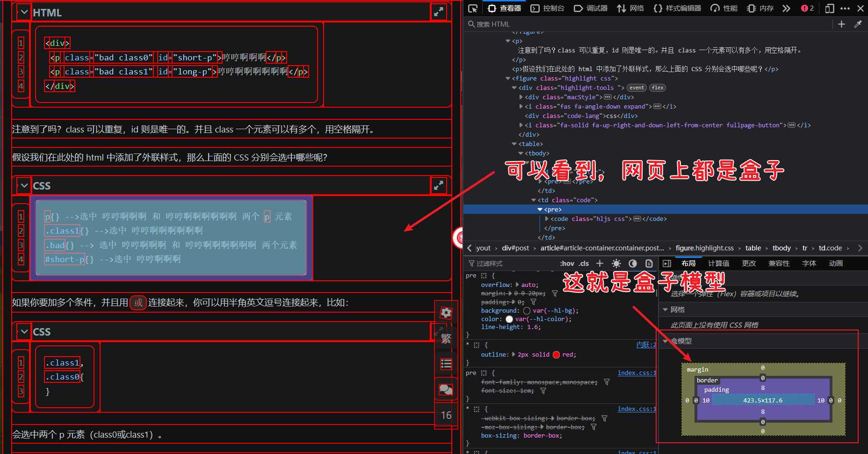Collapse the figure.highlight element in the HTML tree
This screenshot has height=454, width=868.
[508, 78]
